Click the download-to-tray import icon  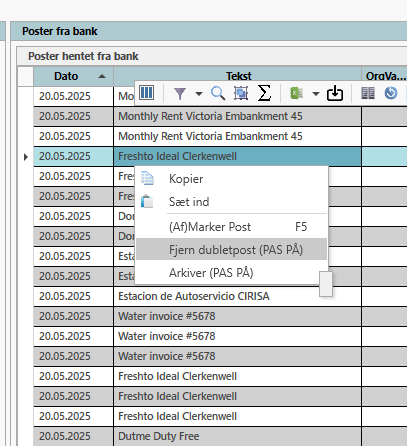[x=335, y=93]
